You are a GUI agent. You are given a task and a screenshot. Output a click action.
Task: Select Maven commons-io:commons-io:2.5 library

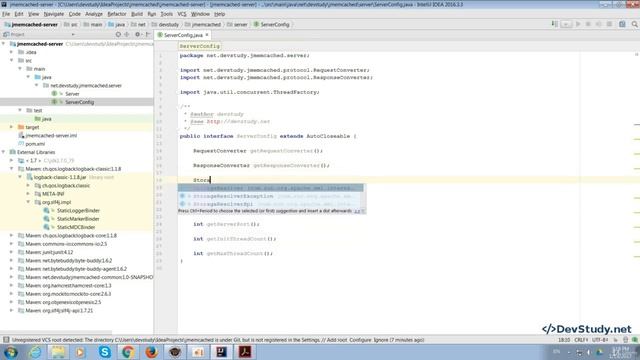pos(66,244)
